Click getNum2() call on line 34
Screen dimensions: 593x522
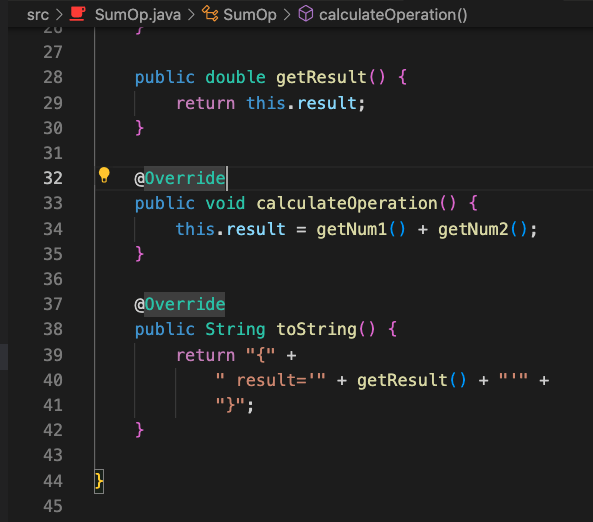[x=482, y=229]
